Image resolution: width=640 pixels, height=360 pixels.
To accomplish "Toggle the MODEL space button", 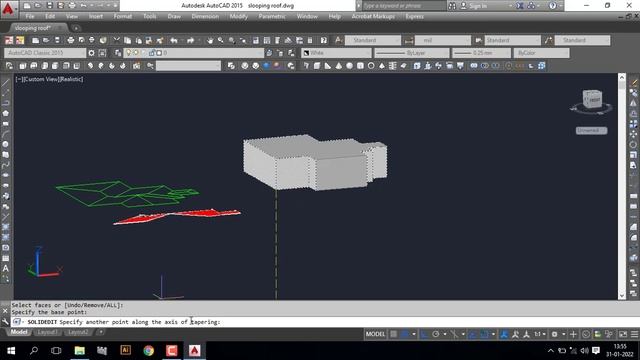I will tap(375, 334).
